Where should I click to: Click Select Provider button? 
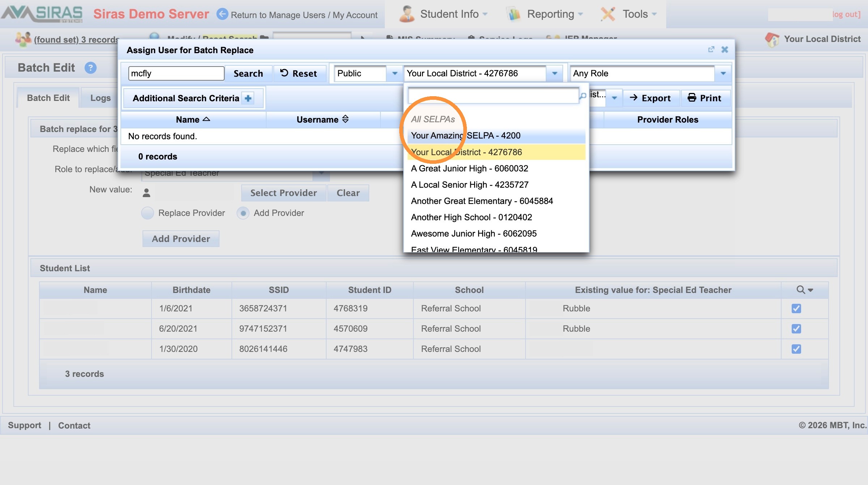(284, 193)
